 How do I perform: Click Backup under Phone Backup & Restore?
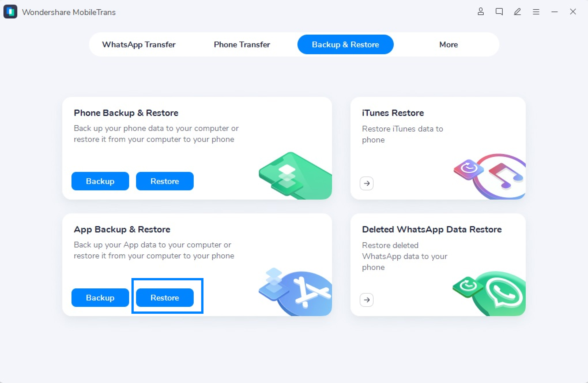[x=100, y=181]
